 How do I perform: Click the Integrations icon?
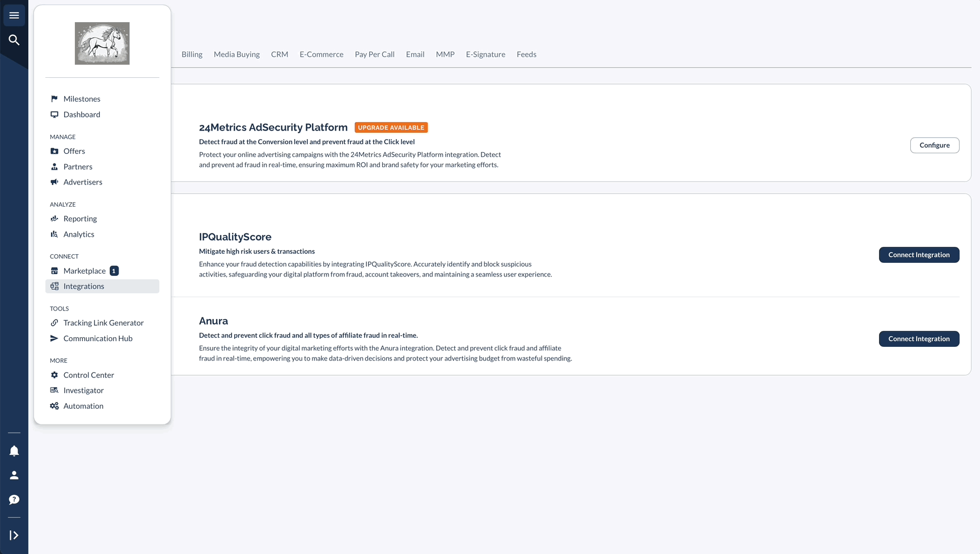[x=54, y=286]
